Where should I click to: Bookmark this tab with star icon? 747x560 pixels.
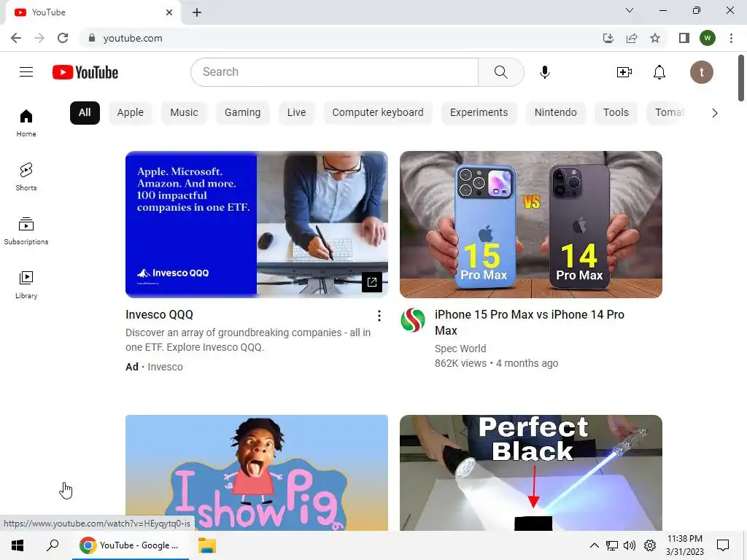pyautogui.click(x=655, y=38)
